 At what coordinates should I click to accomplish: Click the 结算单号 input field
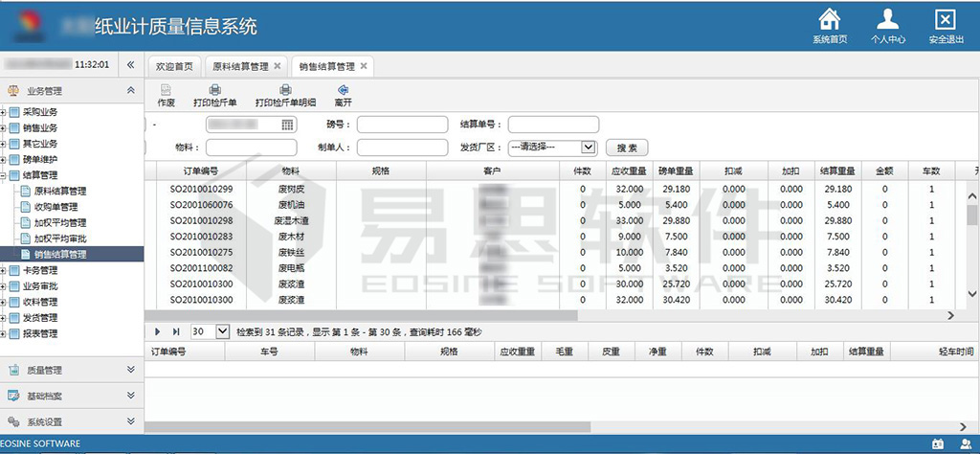pyautogui.click(x=553, y=125)
